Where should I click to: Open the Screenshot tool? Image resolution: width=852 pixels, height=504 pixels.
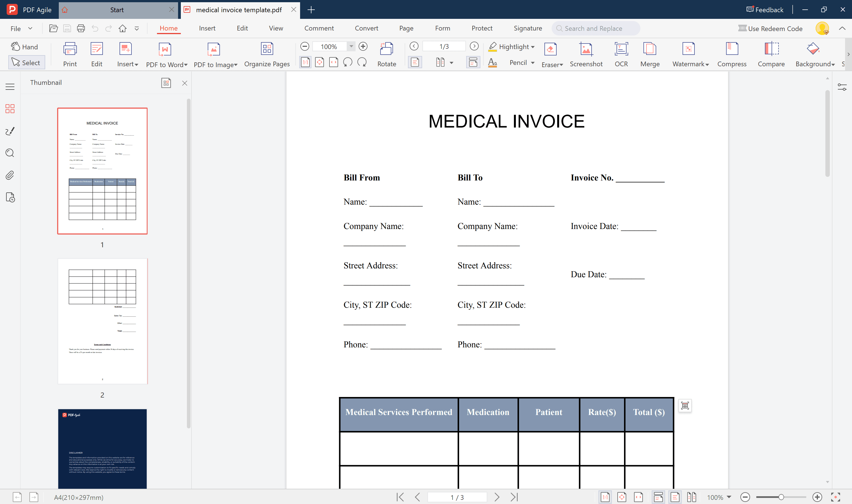coord(586,50)
